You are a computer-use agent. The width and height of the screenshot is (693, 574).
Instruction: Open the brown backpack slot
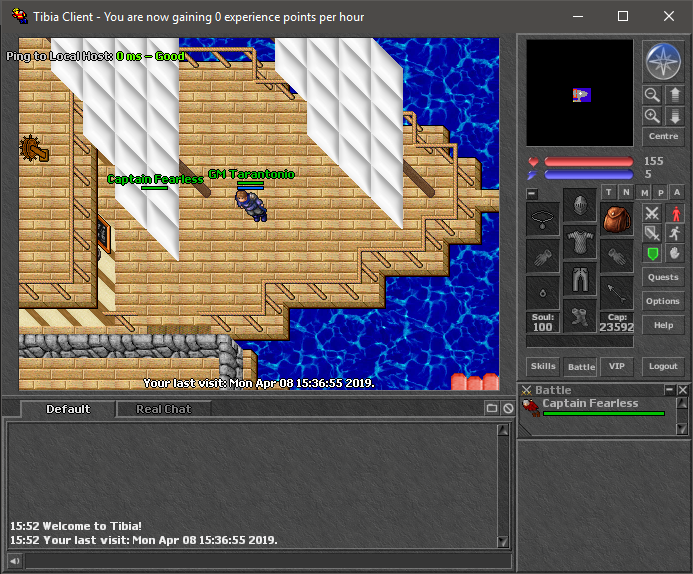pos(617,219)
